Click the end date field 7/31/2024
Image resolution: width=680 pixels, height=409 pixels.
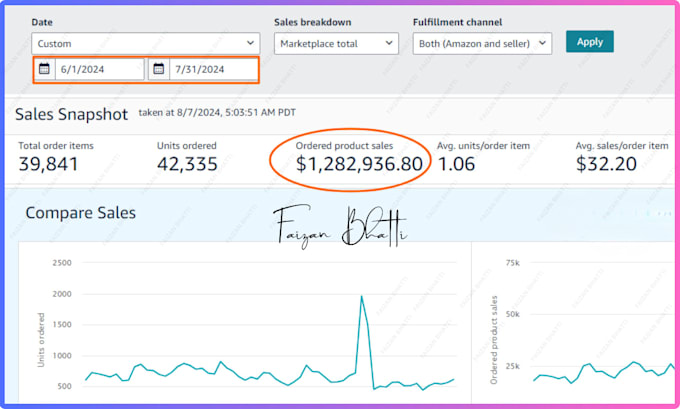pos(213,69)
